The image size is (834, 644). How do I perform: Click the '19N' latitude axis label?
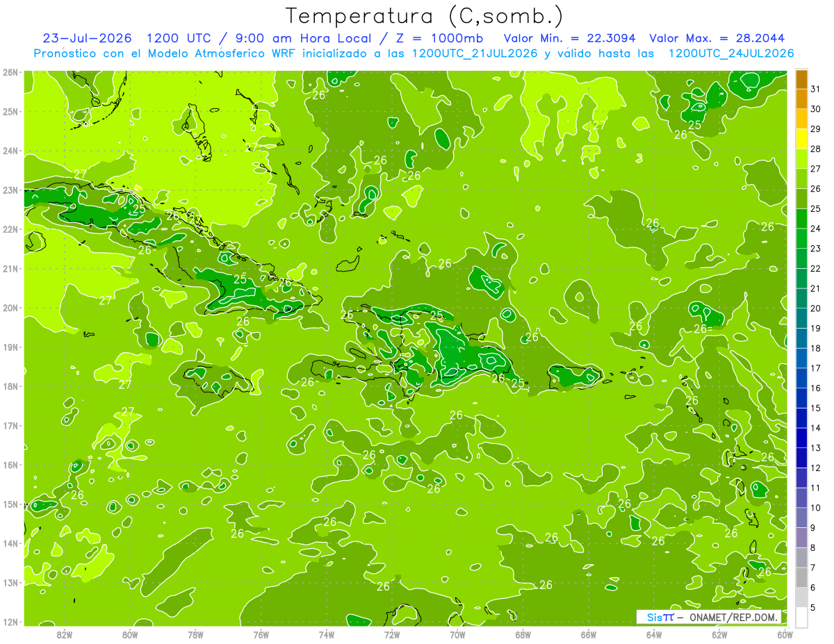(x=10, y=347)
